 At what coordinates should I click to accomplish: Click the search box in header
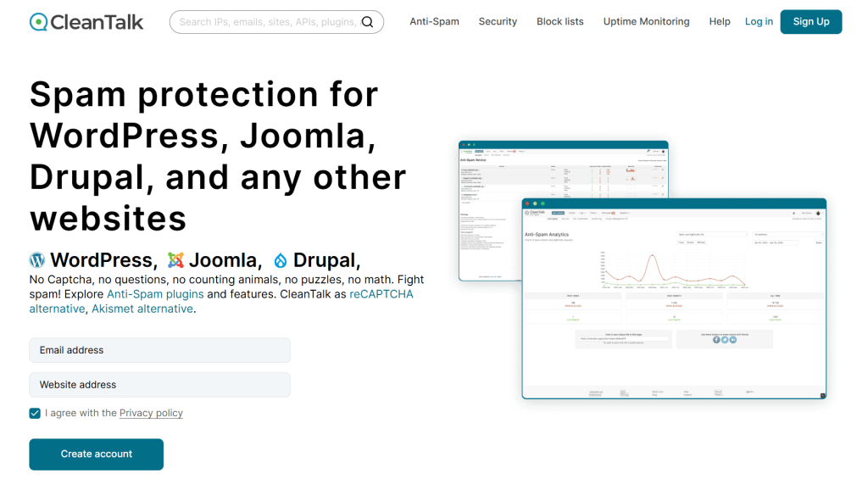pos(267,22)
